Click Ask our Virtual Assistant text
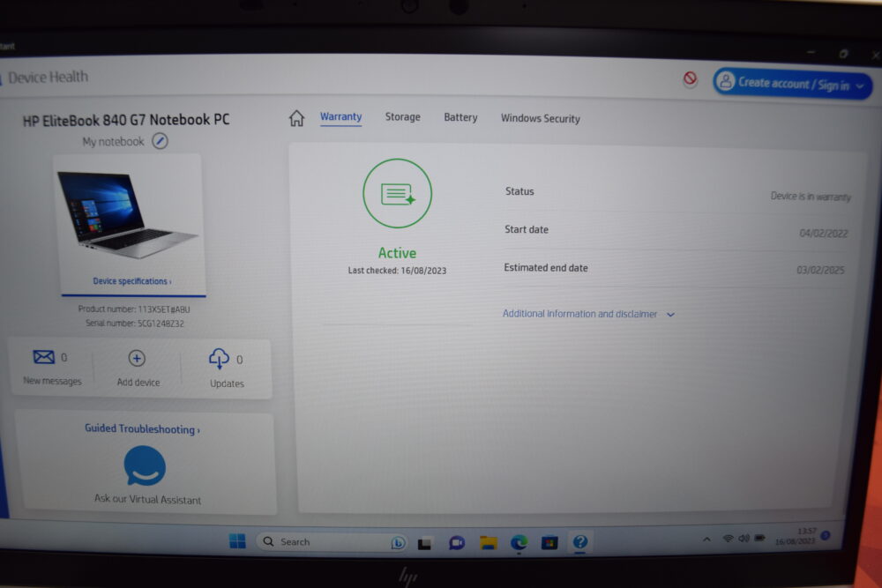This screenshot has height=588, width=882. click(147, 499)
